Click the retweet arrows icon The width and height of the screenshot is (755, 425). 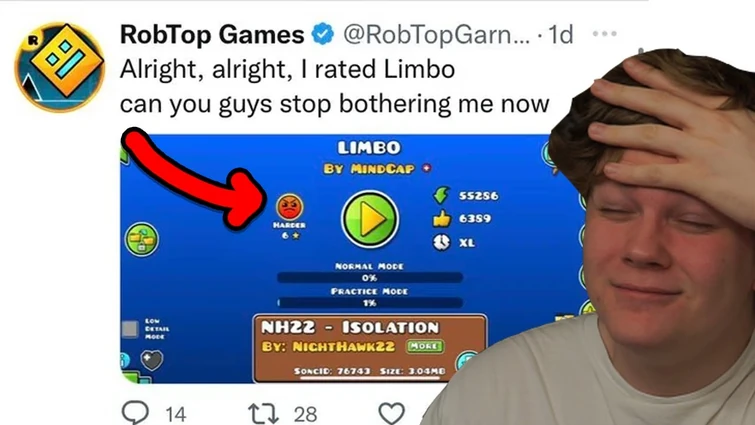[263, 414]
